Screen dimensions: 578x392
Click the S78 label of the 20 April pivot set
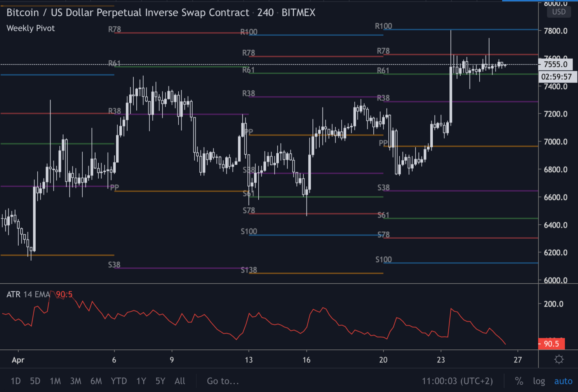point(383,234)
